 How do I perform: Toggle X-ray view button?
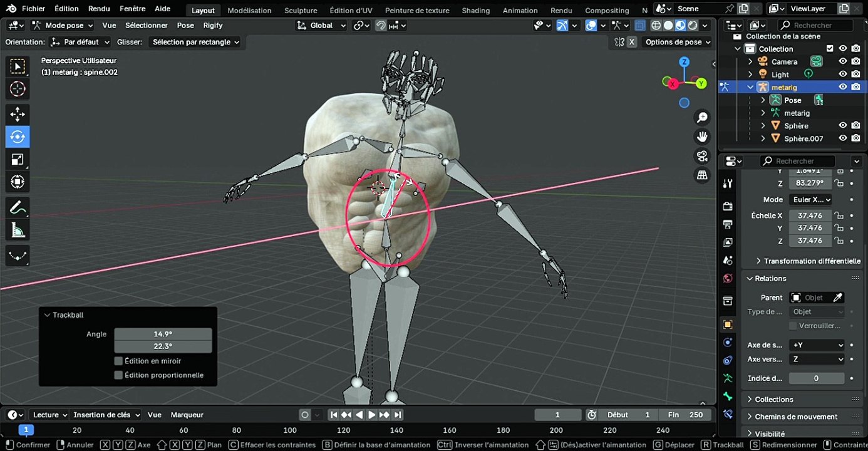click(639, 26)
